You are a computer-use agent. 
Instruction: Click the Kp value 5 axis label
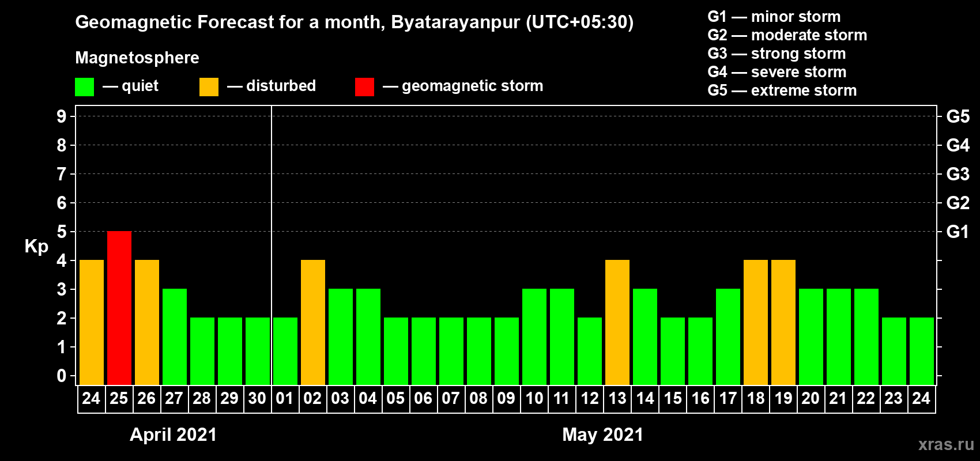tap(62, 232)
